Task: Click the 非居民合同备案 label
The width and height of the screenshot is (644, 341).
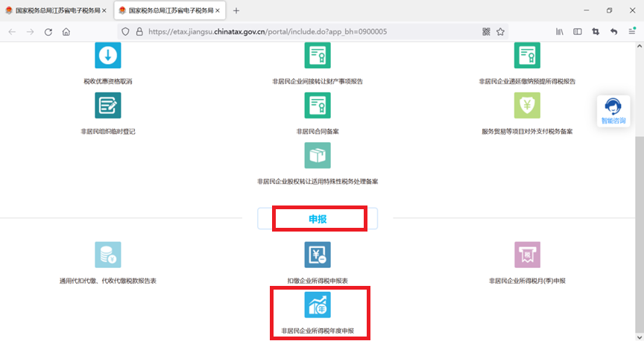Action: [x=318, y=132]
